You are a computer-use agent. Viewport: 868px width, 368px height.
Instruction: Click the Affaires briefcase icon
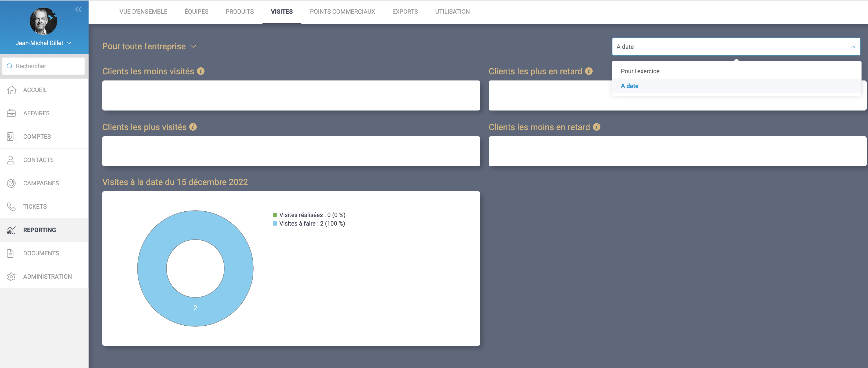pyautogui.click(x=11, y=113)
